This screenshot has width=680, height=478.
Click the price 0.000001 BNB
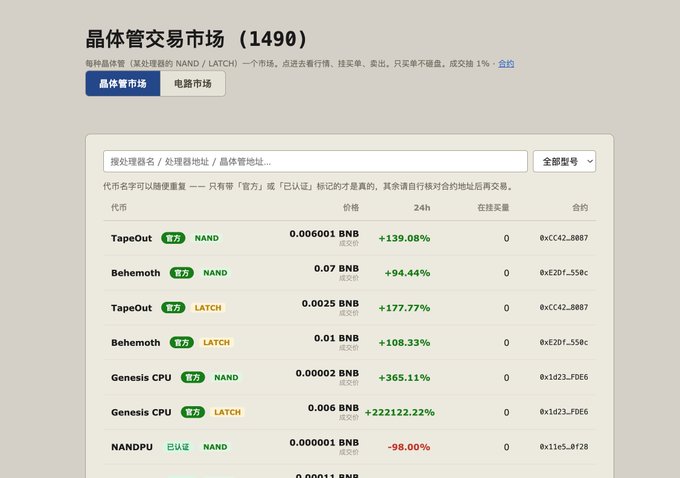(x=324, y=442)
